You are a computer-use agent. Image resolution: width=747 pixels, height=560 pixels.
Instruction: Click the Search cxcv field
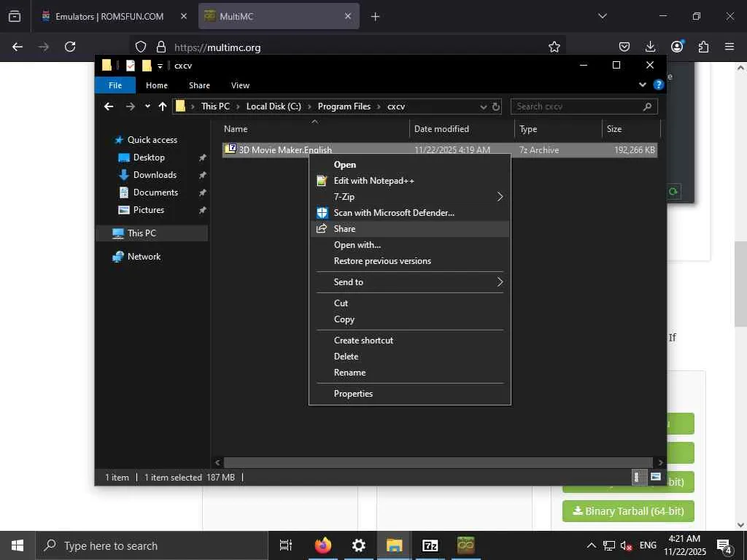pyautogui.click(x=584, y=106)
